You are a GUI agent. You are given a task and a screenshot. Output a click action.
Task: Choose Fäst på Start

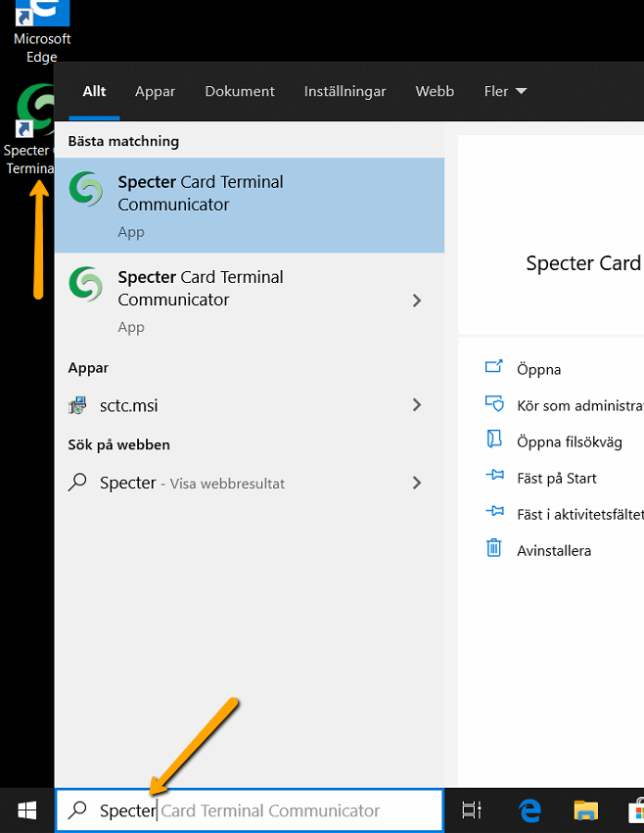pos(556,478)
